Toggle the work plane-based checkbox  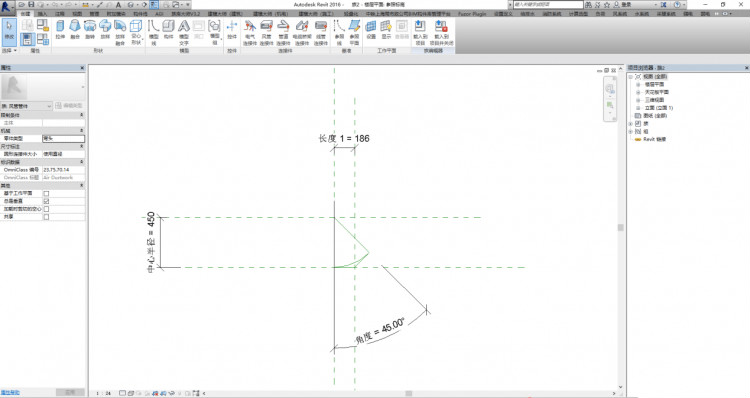pos(46,193)
